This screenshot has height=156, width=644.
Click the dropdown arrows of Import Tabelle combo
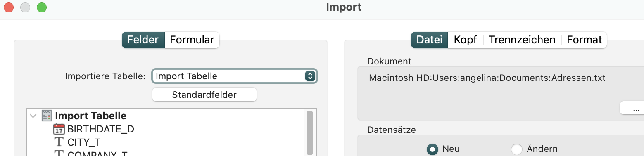pyautogui.click(x=310, y=76)
